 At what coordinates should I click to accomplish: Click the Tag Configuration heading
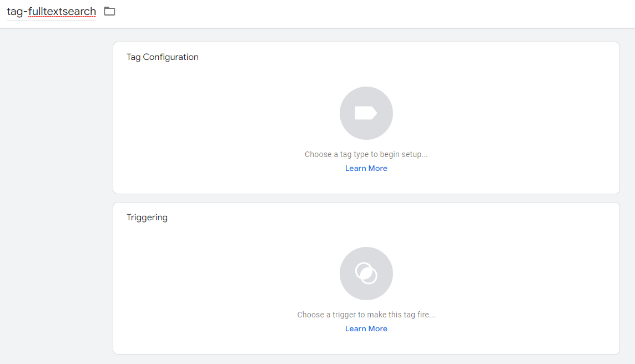pos(163,57)
